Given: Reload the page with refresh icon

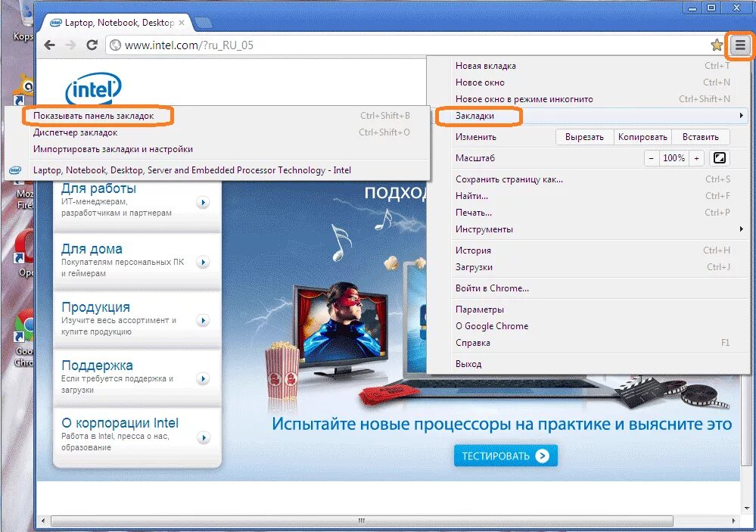Looking at the screenshot, I should [x=92, y=45].
